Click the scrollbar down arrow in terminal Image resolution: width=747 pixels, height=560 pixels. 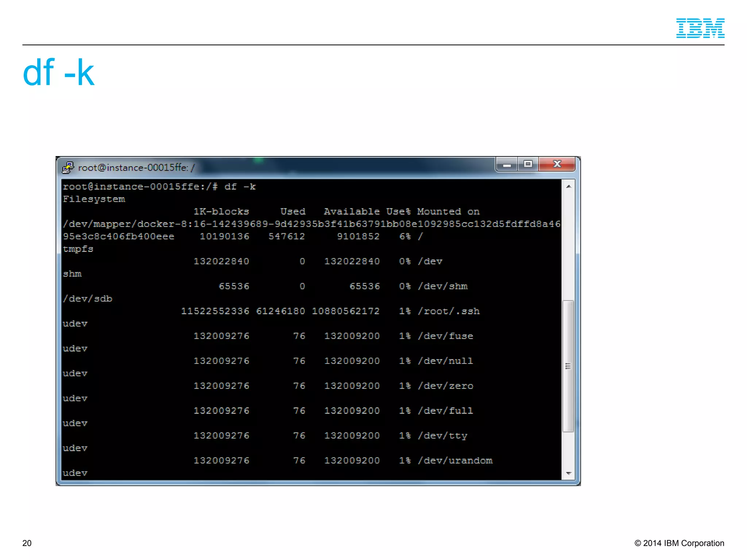[568, 473]
